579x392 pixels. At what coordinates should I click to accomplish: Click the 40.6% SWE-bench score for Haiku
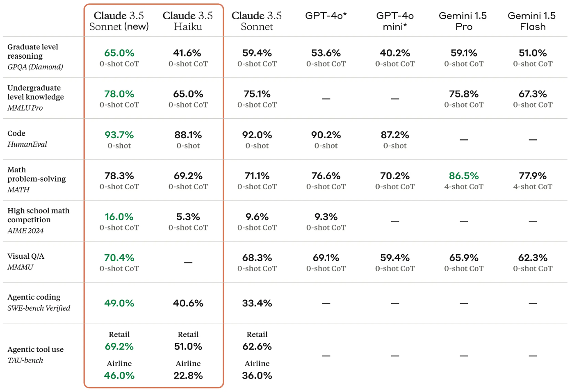coord(188,303)
